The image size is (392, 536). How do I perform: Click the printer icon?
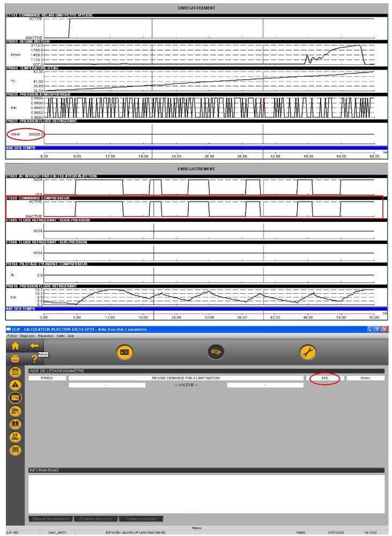click(x=15, y=359)
